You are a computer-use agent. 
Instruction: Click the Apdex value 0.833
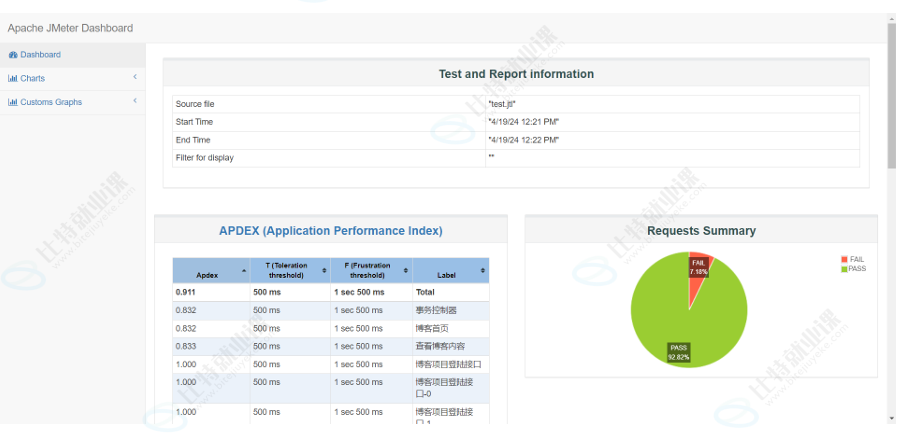[x=185, y=346]
